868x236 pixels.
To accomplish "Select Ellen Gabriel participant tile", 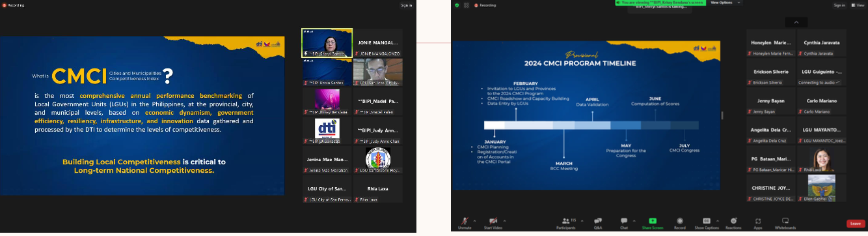I will [x=821, y=188].
